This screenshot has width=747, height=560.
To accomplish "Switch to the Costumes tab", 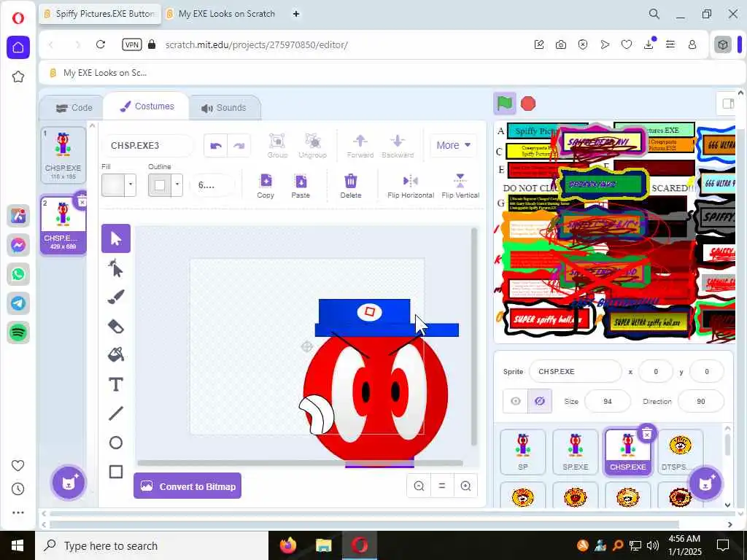I will (147, 106).
